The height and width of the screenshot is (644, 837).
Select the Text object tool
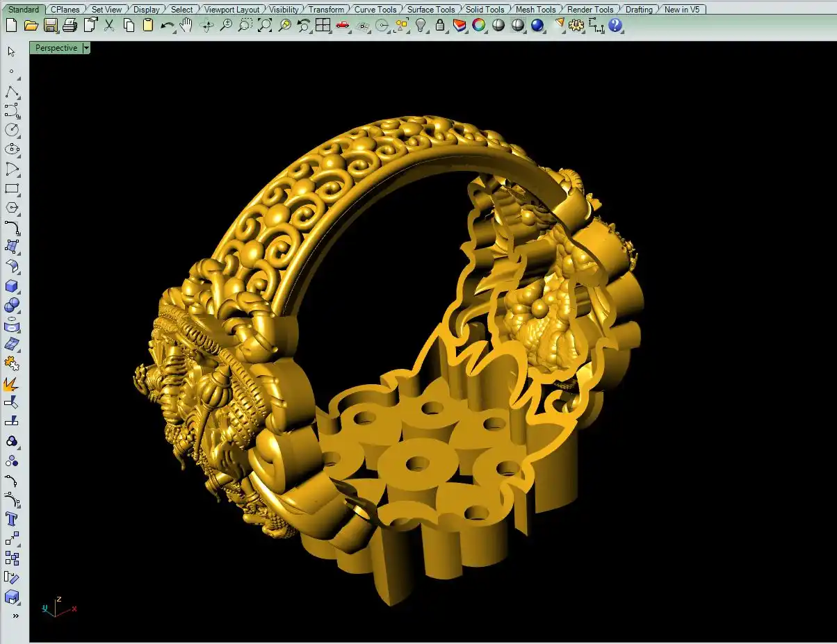12,519
